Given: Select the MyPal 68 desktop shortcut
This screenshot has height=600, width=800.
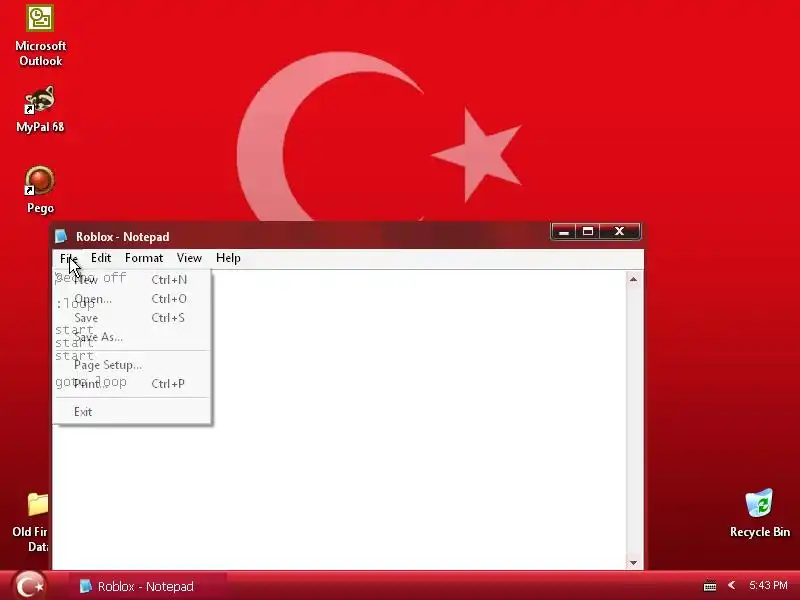Looking at the screenshot, I should pos(40,109).
